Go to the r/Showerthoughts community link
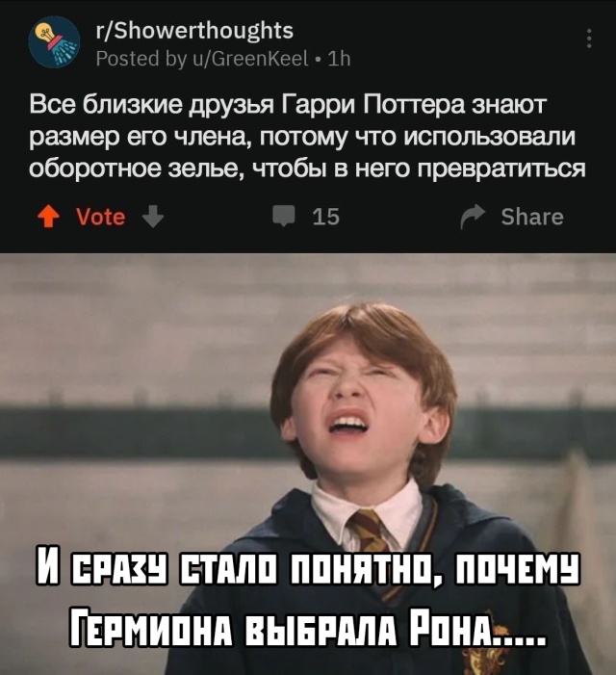Image resolution: width=616 pixels, height=675 pixels. [x=194, y=31]
